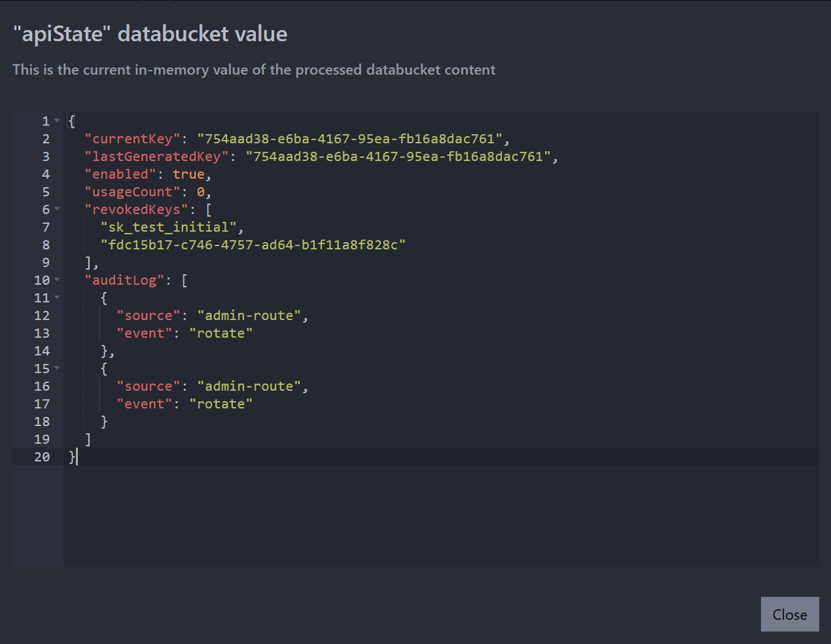Screen dimensions: 831x644
Task: Place cursor in empty editor area below line 20
Action: coord(441,516)
